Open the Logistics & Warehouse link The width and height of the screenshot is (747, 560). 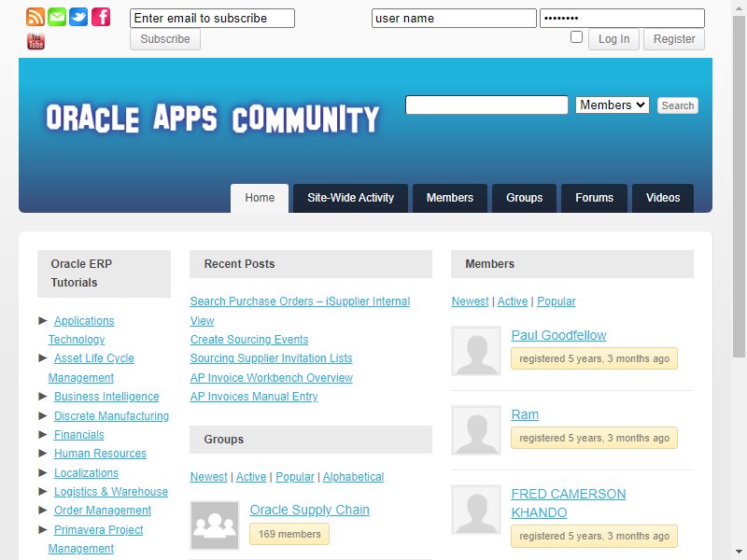111,492
